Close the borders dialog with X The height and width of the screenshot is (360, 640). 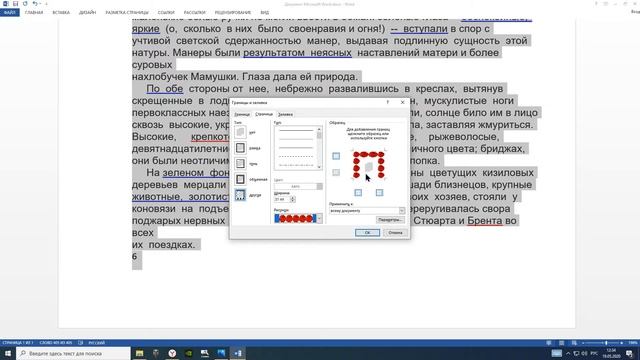point(402,102)
